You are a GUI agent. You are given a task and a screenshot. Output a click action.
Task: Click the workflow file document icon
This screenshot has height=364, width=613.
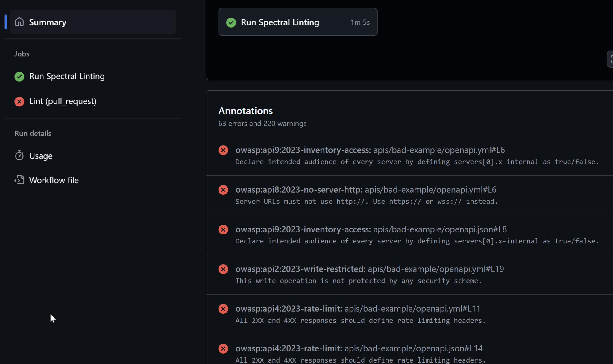[x=19, y=180]
